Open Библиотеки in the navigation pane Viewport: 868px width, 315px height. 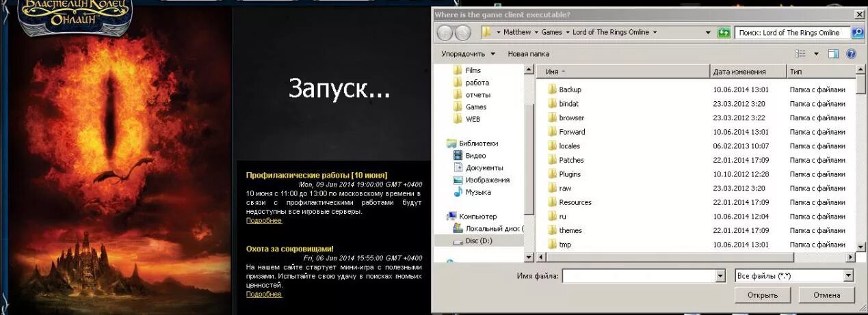coord(472,143)
